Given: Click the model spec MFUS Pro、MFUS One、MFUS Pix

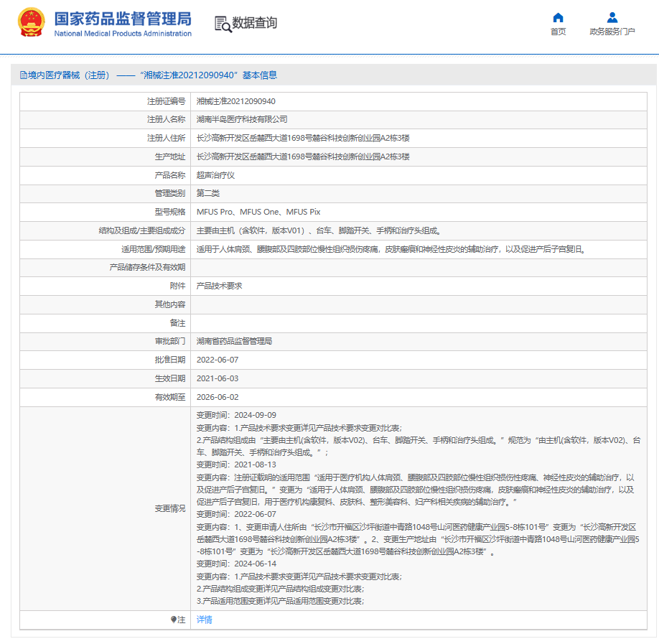Looking at the screenshot, I should 258,212.
